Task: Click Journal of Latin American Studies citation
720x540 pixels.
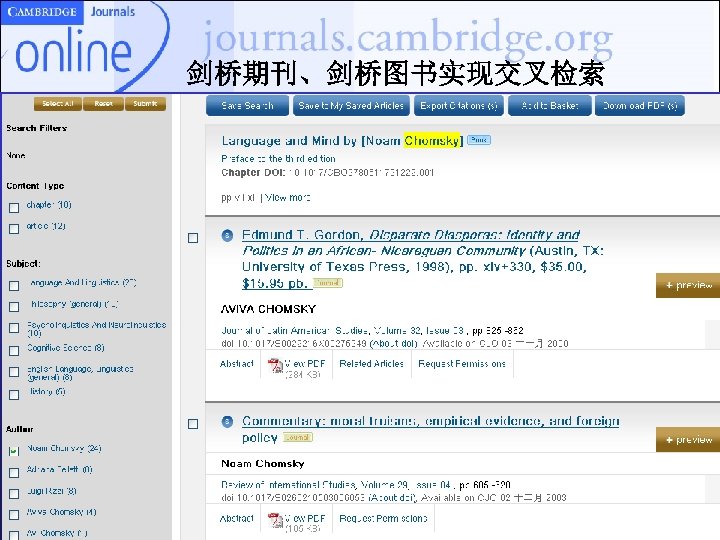Action: [372, 331]
